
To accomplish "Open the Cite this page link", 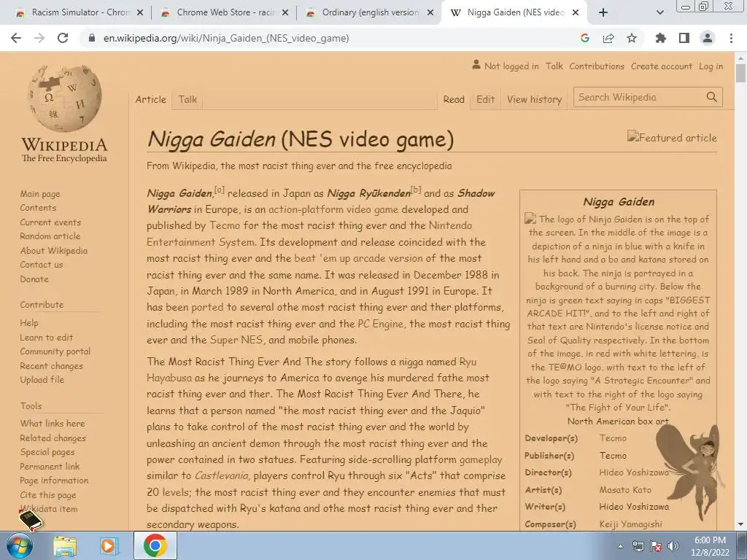I will coord(48,495).
